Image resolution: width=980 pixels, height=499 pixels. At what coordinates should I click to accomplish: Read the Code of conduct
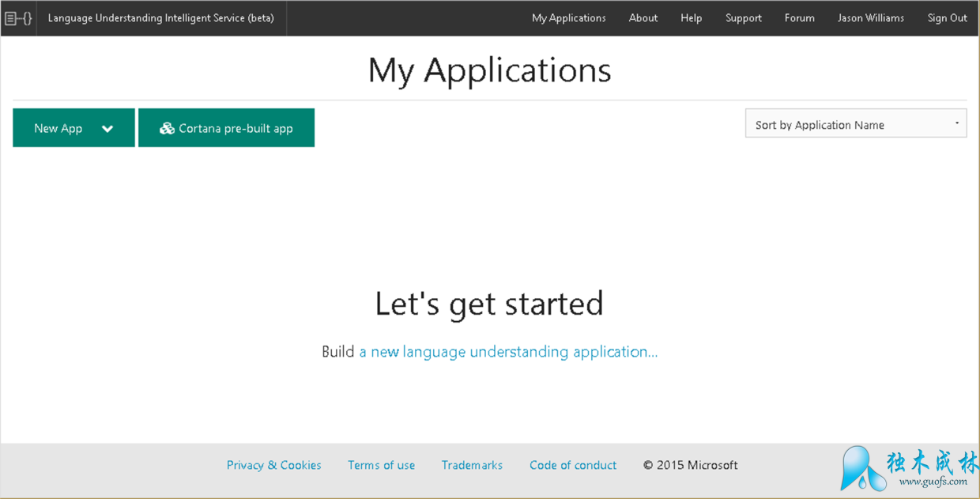573,465
